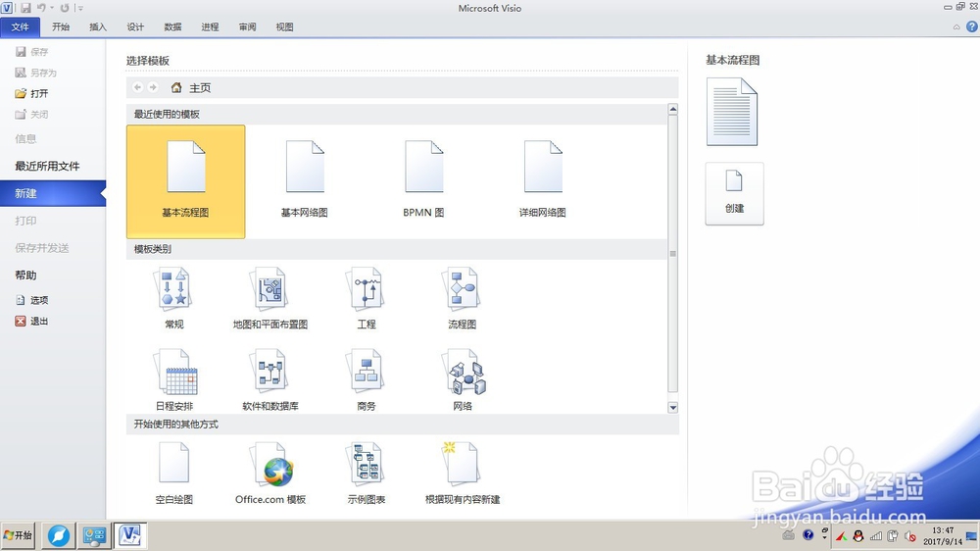
Task: Open the 打印 section
Action: (x=25, y=221)
